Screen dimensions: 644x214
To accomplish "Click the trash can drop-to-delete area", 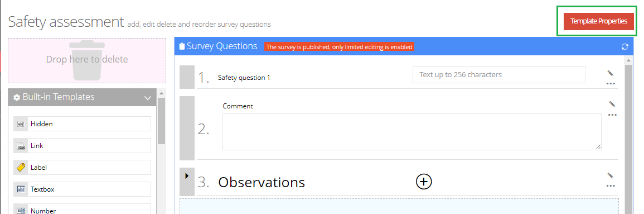I will [87, 60].
